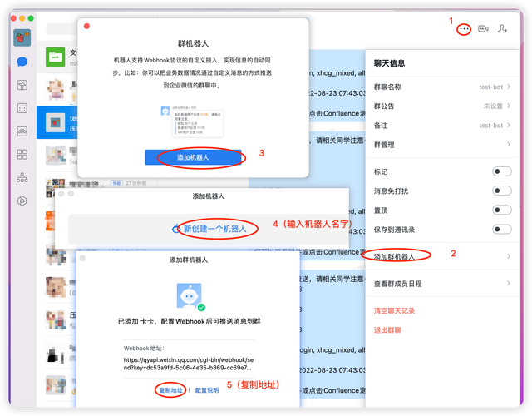Image resolution: width=532 pixels, height=416 pixels.
Task: Click the robot avatar in added-robot dialog
Action: tap(190, 296)
